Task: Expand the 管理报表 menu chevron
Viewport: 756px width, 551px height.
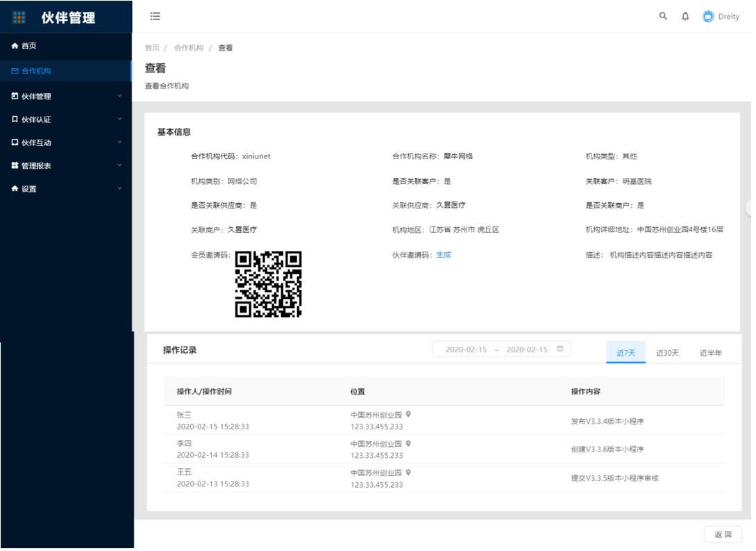Action: (119, 165)
